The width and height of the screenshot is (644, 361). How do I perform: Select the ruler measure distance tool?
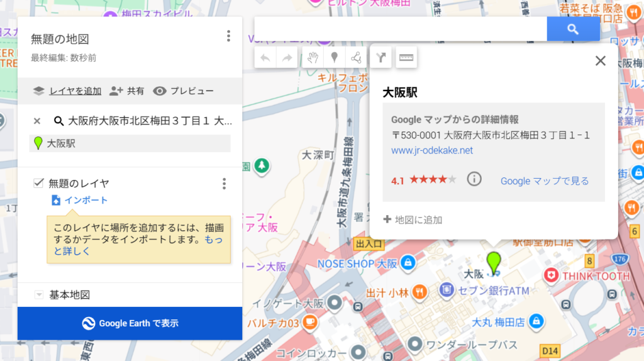pos(406,57)
